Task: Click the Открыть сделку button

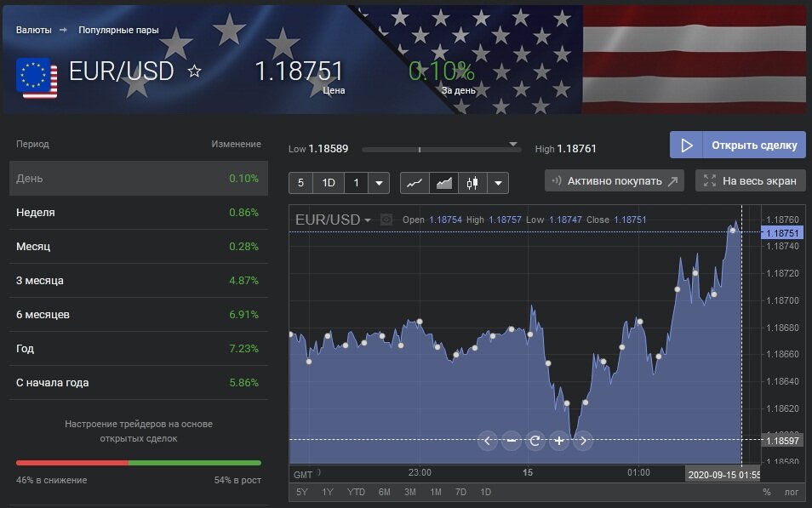Action: pos(737,145)
